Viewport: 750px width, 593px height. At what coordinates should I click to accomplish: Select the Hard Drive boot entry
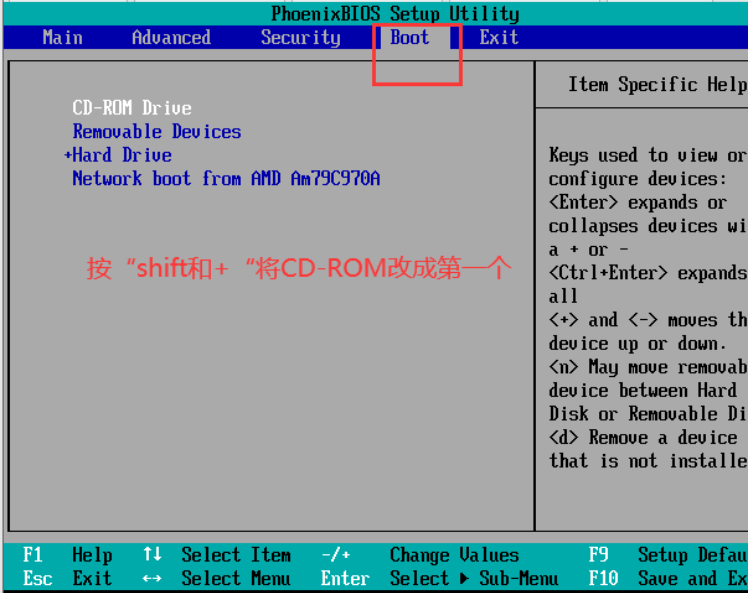122,155
